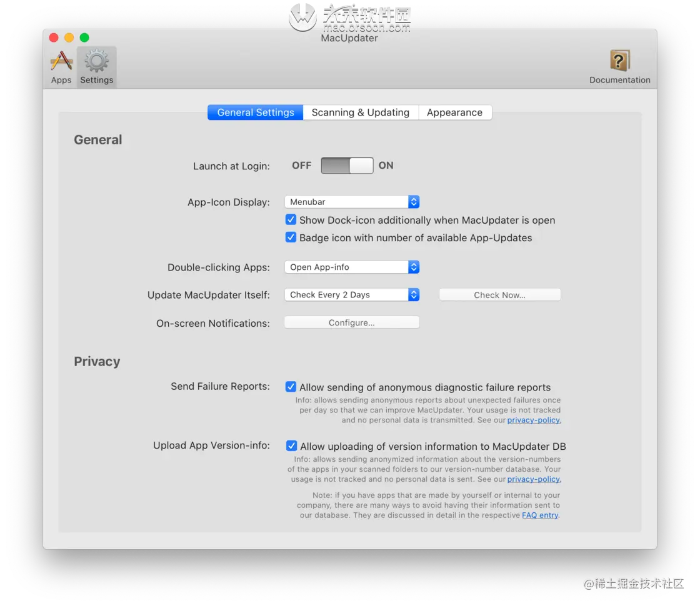Toggle the Launch at Login switch
This screenshot has width=700, height=606.
(347, 166)
